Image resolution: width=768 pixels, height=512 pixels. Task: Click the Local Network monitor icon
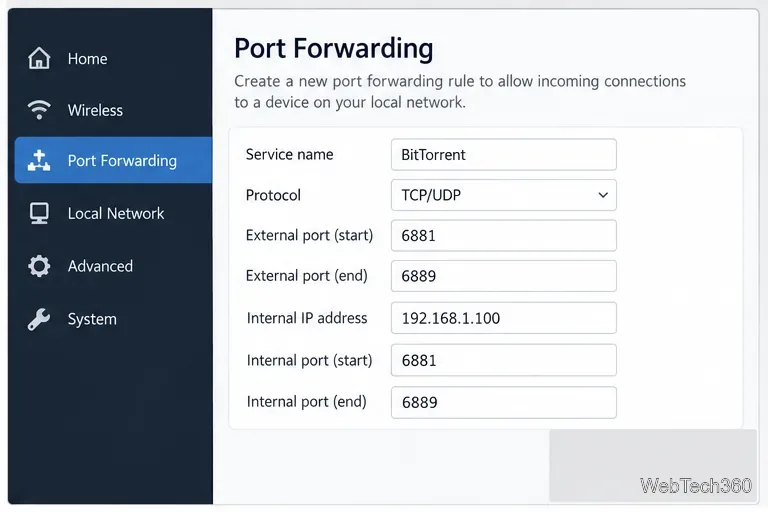[39, 213]
